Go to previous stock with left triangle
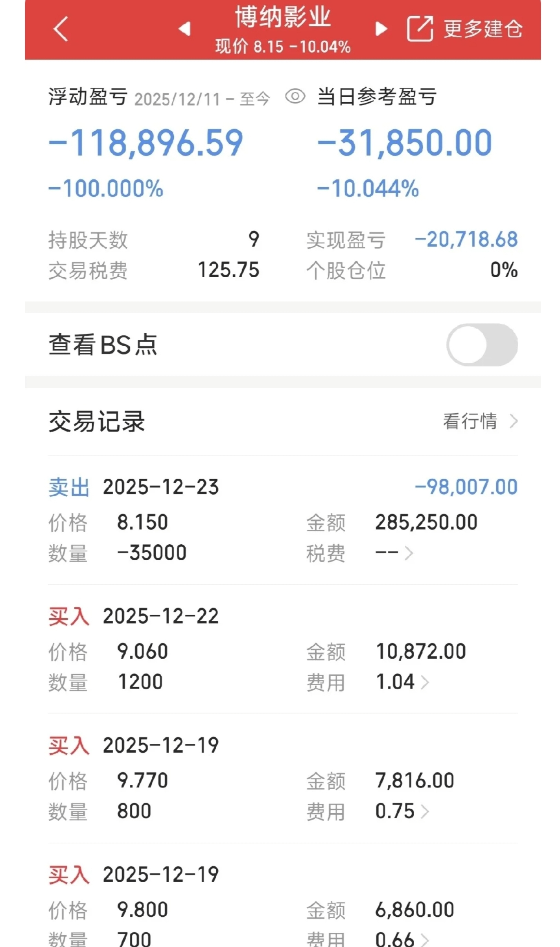Viewport: 560px width, 947px height. 184,29
